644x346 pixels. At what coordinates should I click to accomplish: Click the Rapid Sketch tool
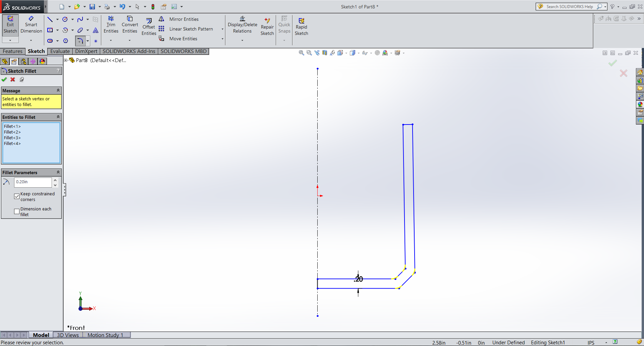pyautogui.click(x=301, y=26)
